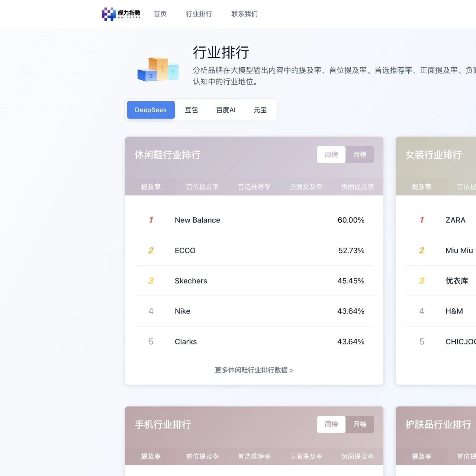This screenshot has height=476, width=476.
Task: Select 首位提及率 tab in 手机 card
Action: pyautogui.click(x=202, y=456)
